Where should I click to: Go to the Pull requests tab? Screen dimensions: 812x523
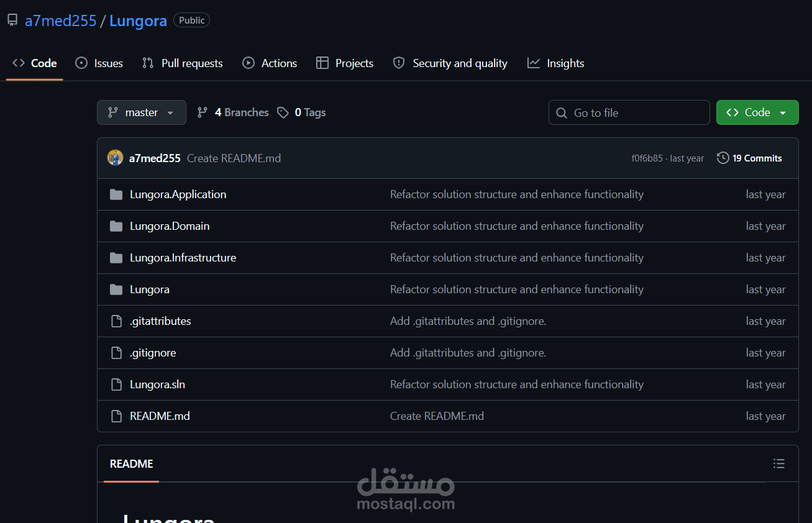click(x=183, y=63)
